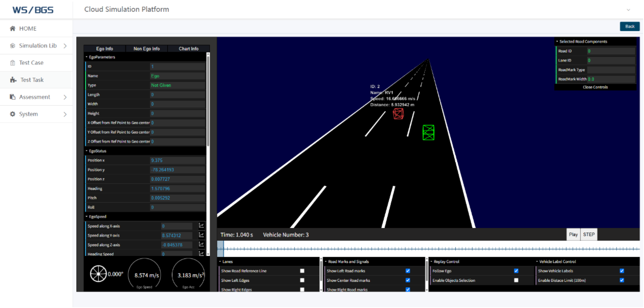Open chart for Speed along Y-axis
The image size is (644, 308).
pos(201,235)
